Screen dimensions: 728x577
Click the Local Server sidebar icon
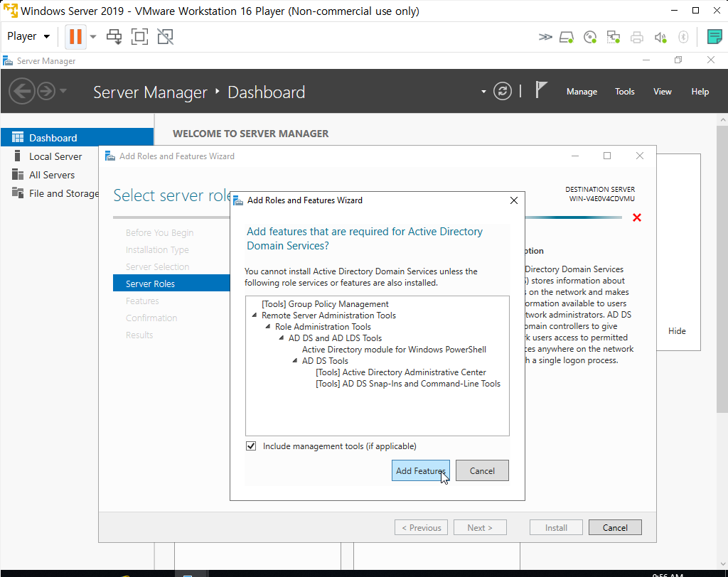pos(18,156)
